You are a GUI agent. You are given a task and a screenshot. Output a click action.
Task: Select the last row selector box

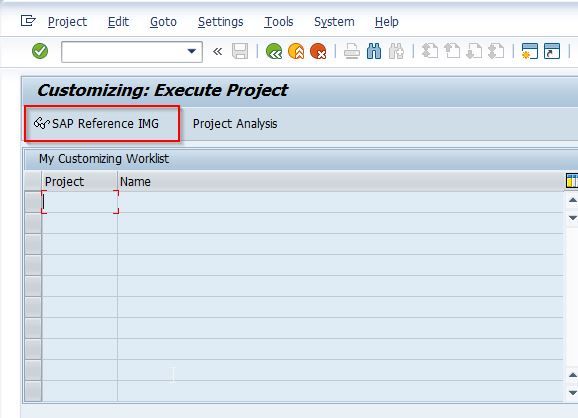33,391
